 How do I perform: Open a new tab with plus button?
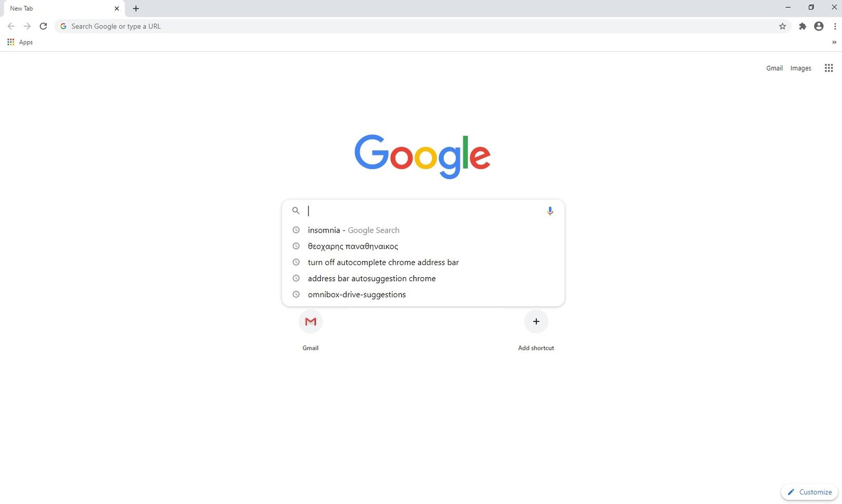[x=136, y=8]
